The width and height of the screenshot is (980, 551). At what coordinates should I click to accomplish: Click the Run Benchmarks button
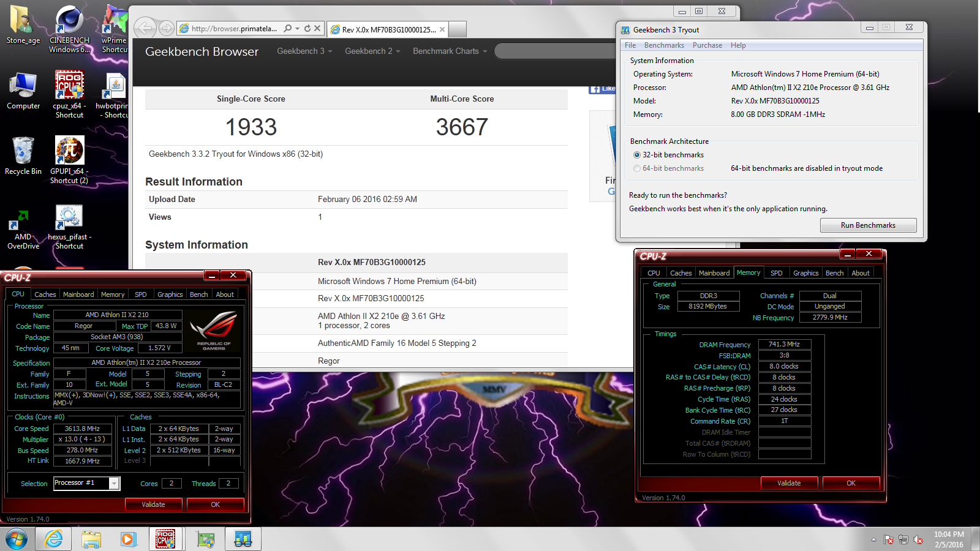[868, 225]
